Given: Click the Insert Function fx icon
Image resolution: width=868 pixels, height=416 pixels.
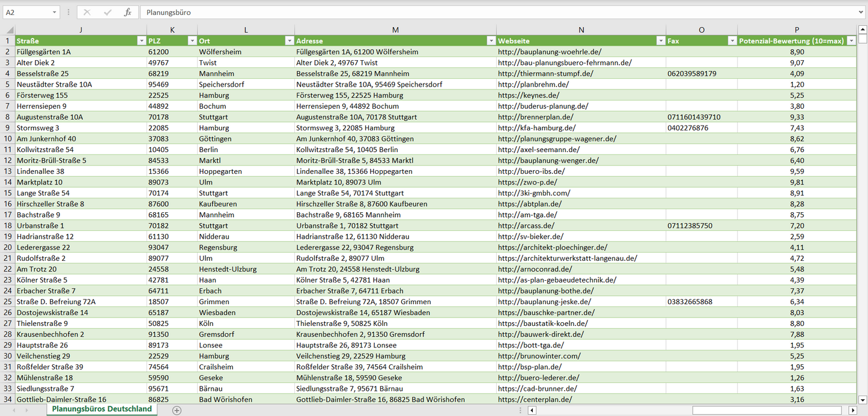Looking at the screenshot, I should [x=127, y=12].
